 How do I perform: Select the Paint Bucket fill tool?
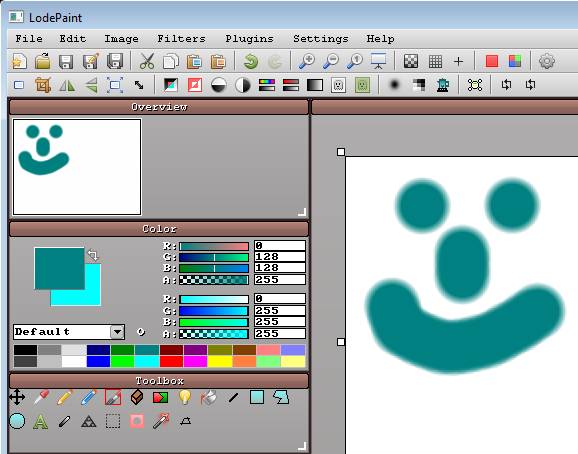pyautogui.click(x=208, y=398)
